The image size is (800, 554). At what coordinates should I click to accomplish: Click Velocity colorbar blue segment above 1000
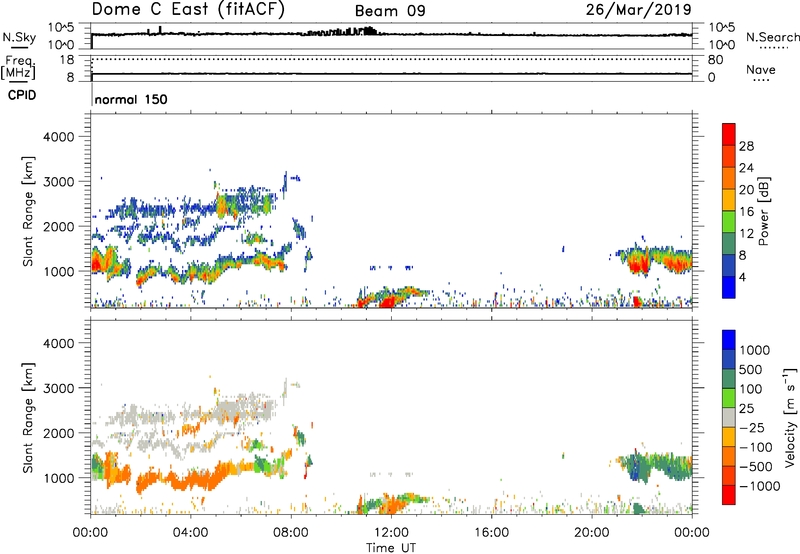[x=729, y=340]
